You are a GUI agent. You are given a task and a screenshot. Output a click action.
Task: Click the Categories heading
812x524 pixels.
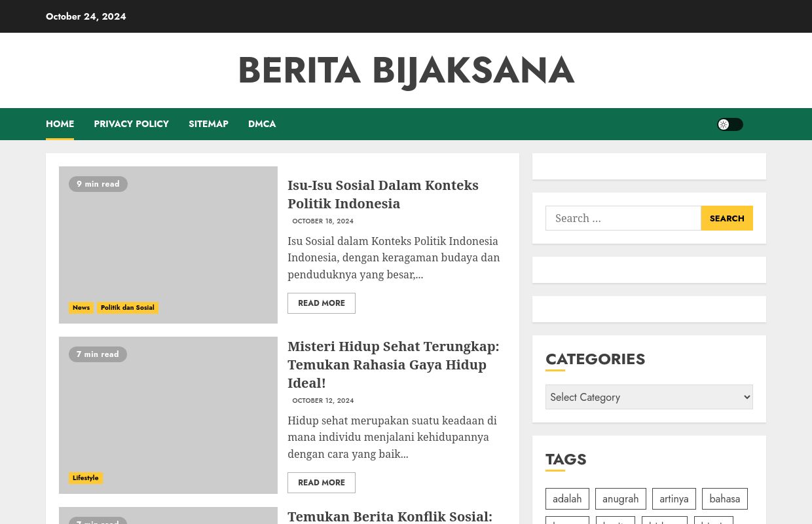(x=595, y=359)
